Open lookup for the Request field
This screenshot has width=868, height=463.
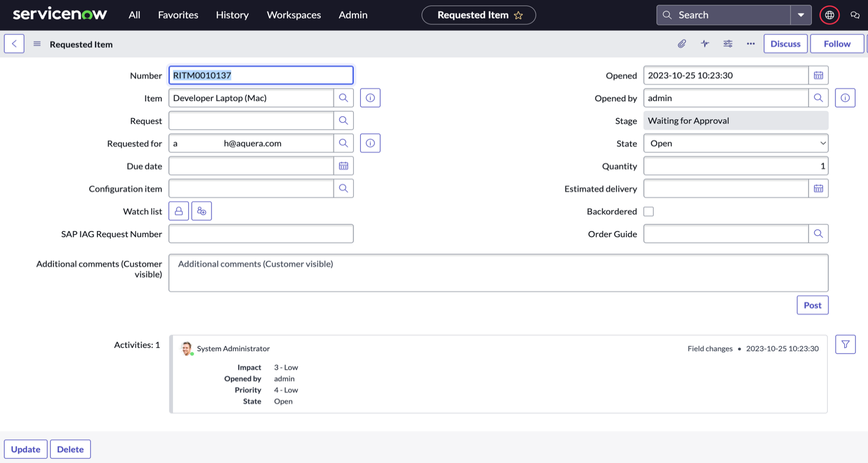[344, 120]
